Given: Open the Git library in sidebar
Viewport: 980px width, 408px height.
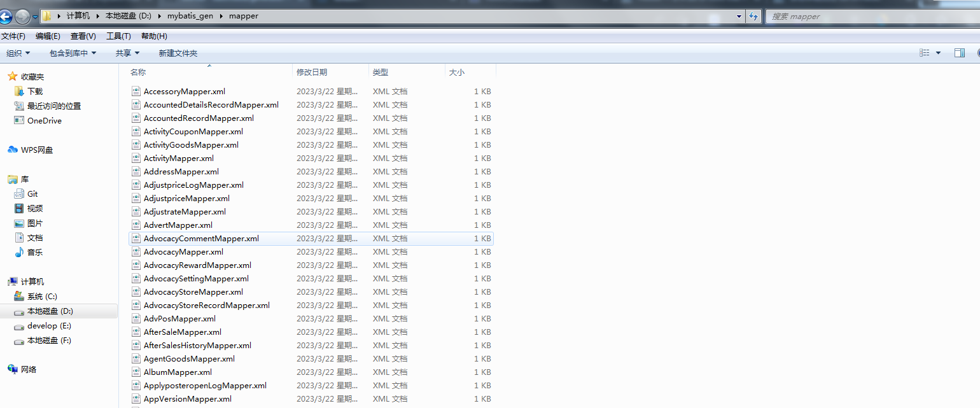Looking at the screenshot, I should 32,194.
